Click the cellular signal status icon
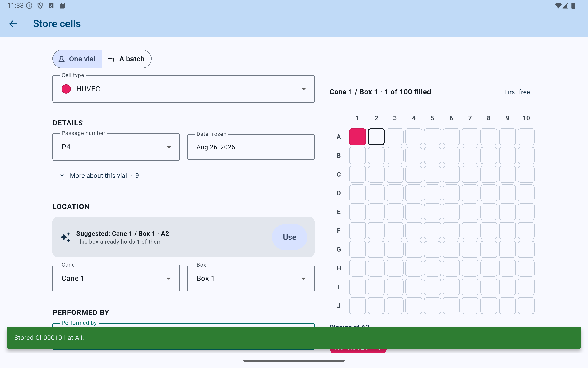588x368 pixels. click(x=565, y=5)
